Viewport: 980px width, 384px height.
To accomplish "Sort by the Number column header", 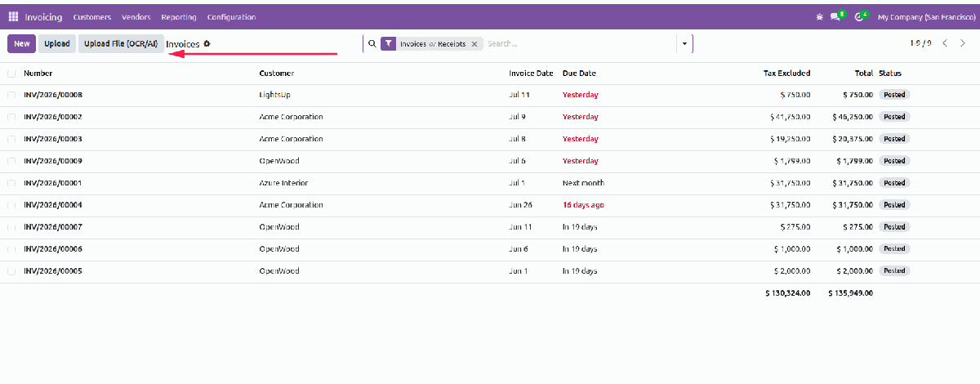I will point(38,74).
